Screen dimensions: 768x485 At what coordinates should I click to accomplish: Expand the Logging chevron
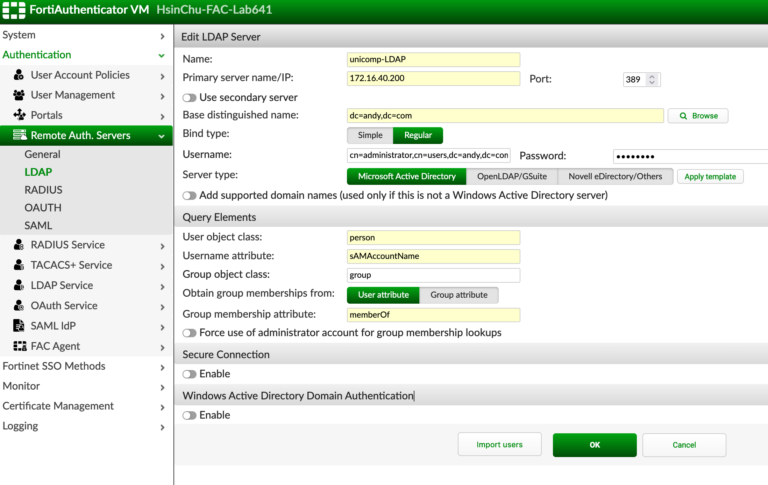pos(162,427)
